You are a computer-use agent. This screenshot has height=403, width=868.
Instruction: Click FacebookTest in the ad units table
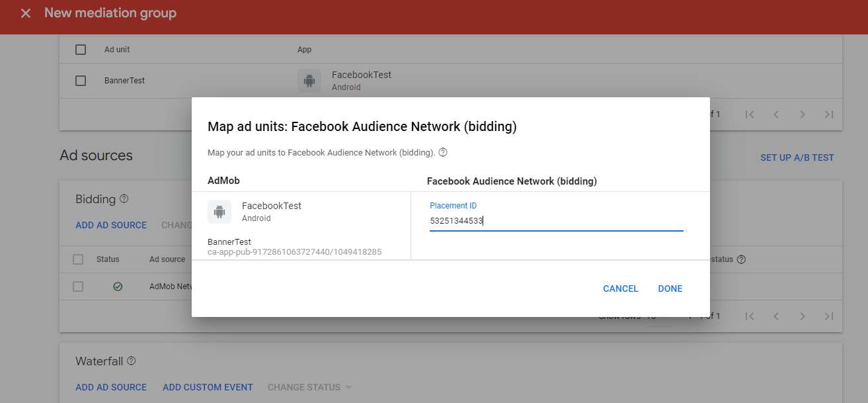click(362, 75)
